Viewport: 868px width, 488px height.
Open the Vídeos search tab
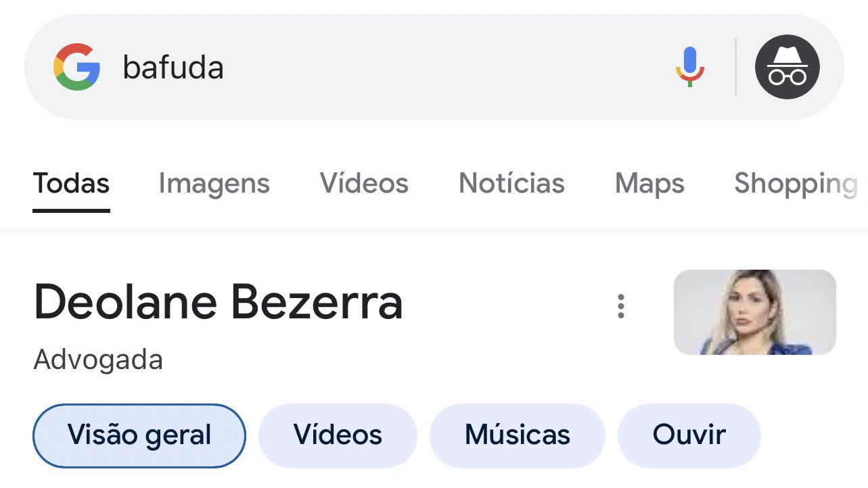click(x=364, y=184)
